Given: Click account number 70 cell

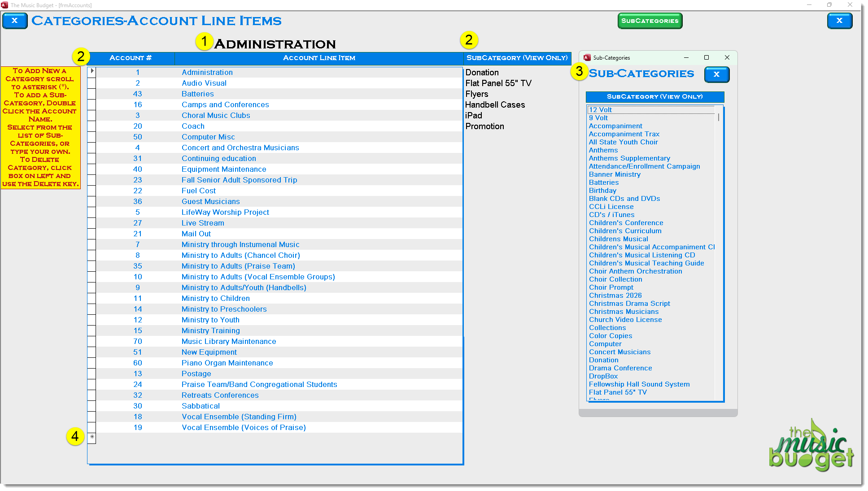Looking at the screenshot, I should pyautogui.click(x=137, y=341).
